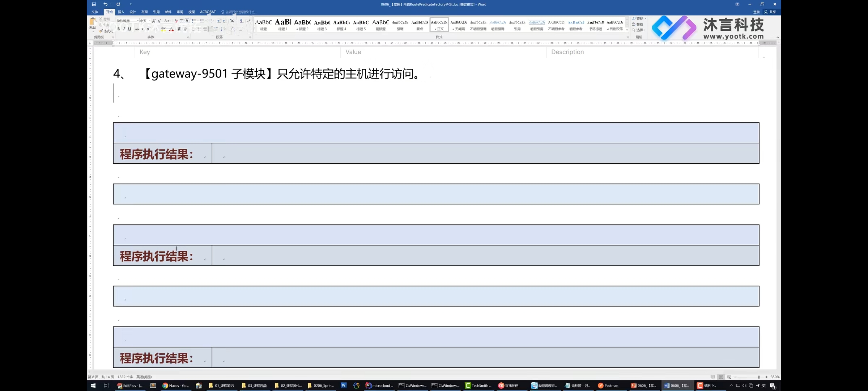Toggle Strikethrough formatting
Screen dimensions: 868x391
pos(137,29)
